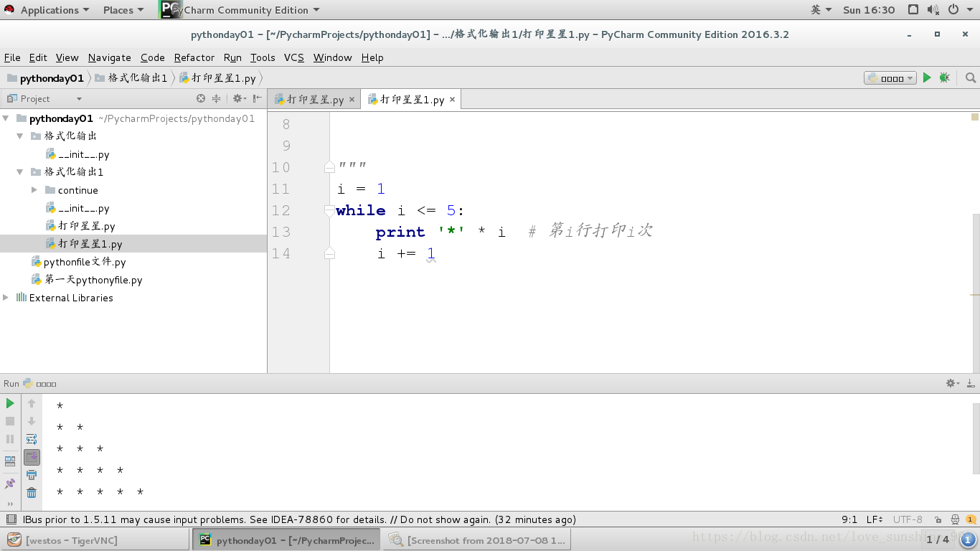Rerun the script in the Run panel
Image resolution: width=980 pixels, height=551 pixels.
click(10, 403)
